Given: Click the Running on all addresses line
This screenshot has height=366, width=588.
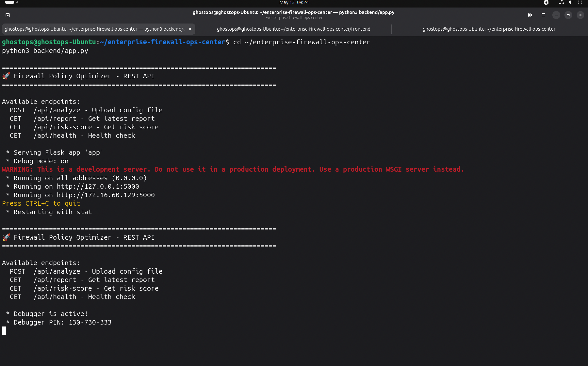Looking at the screenshot, I should [x=76, y=178].
